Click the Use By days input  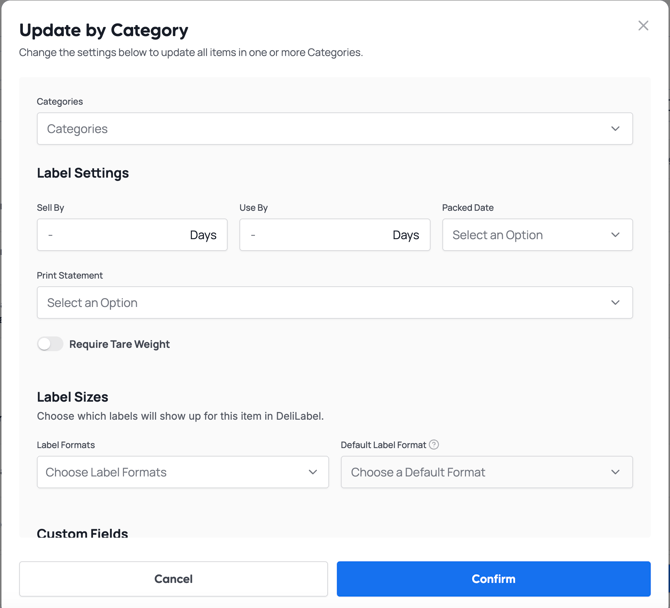315,235
